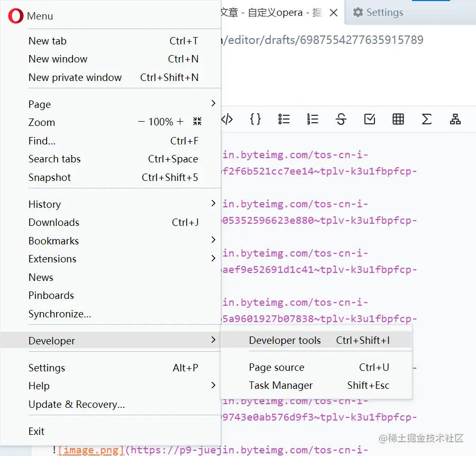Viewport: 476px width, 456px height.
Task: Apply strikethrough formatting icon
Action: (x=341, y=119)
